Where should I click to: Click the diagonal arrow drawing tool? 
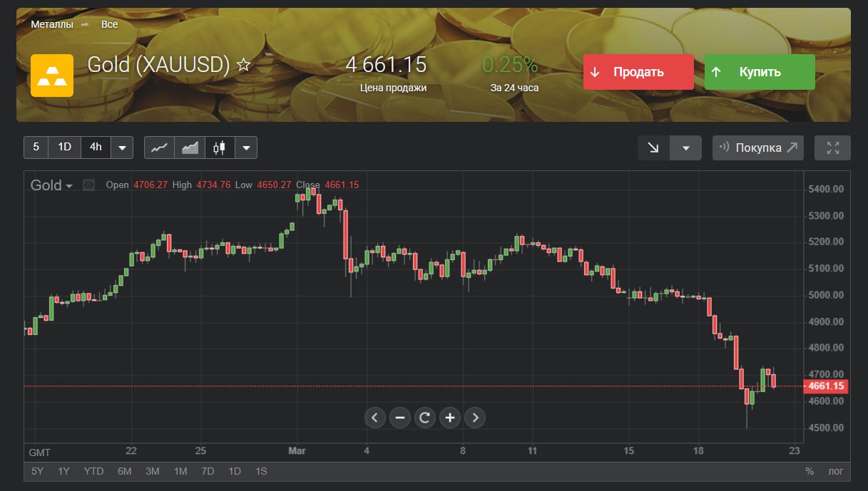pyautogui.click(x=653, y=148)
